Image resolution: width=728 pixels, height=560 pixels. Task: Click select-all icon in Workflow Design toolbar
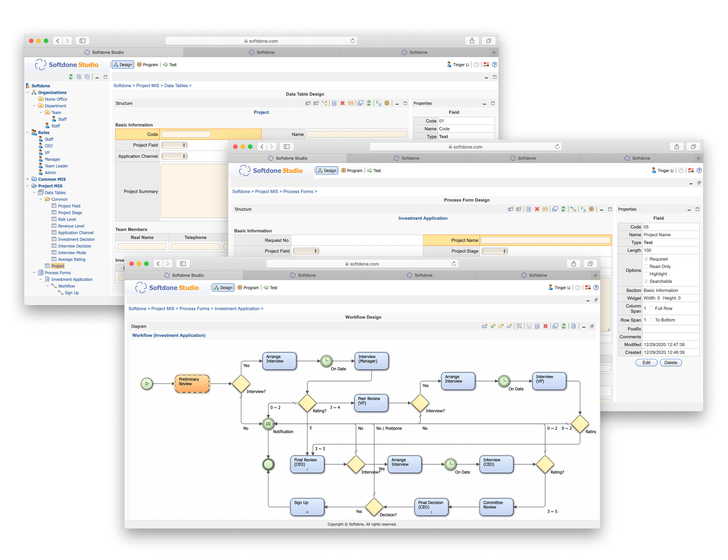[519, 326]
